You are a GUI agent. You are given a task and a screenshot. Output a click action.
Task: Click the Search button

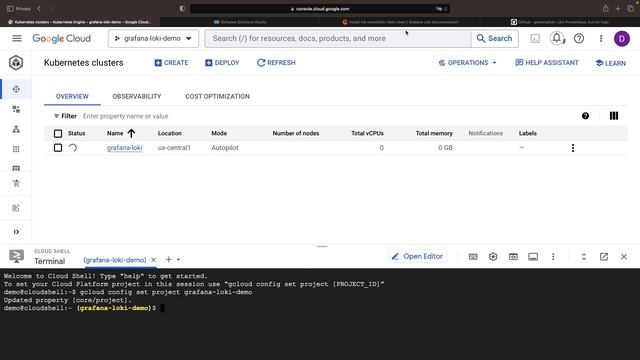click(494, 38)
